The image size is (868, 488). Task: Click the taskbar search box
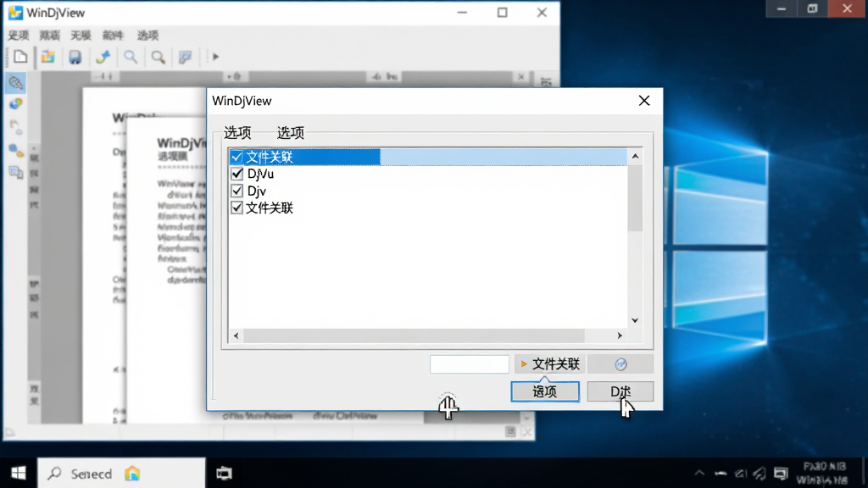point(121,474)
